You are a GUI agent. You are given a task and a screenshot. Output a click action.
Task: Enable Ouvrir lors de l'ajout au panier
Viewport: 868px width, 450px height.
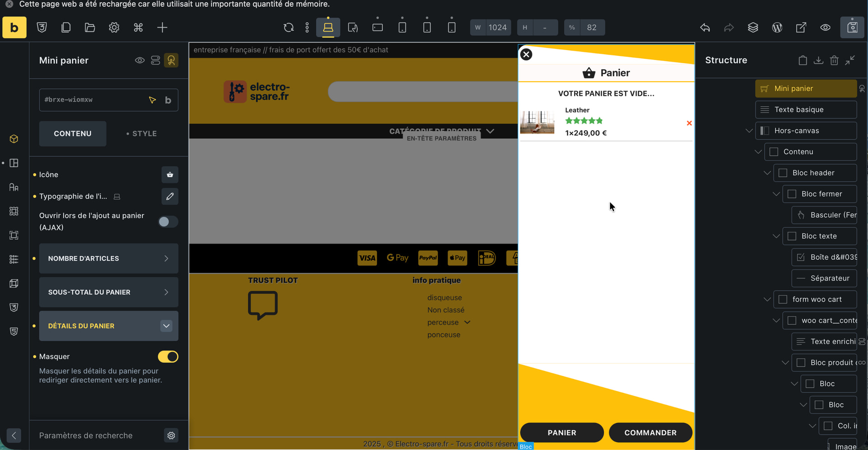click(168, 222)
